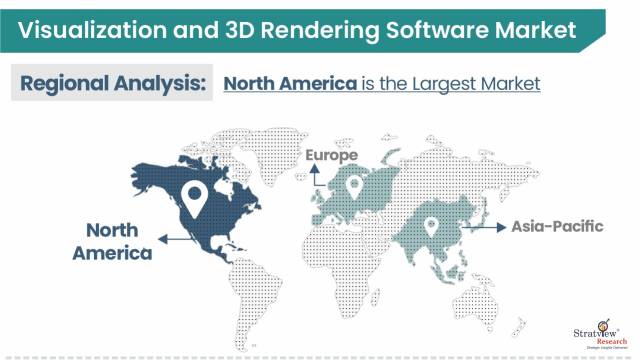The height and width of the screenshot is (360, 640).
Task: Click the map pin on Asia-Pacific region
Action: coord(431,227)
